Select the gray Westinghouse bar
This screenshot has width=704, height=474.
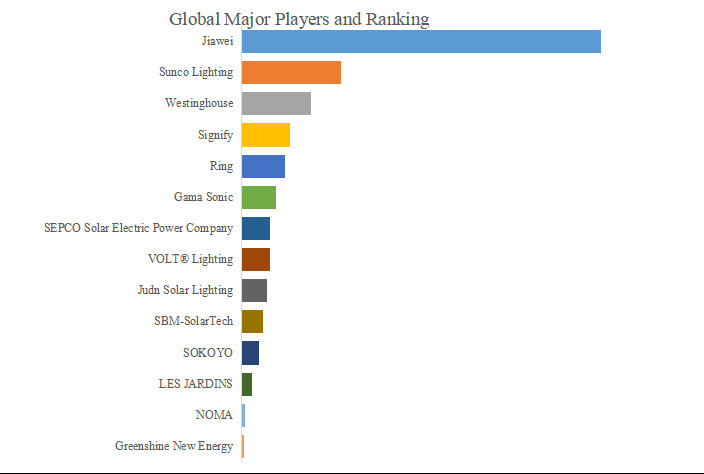pyautogui.click(x=276, y=103)
